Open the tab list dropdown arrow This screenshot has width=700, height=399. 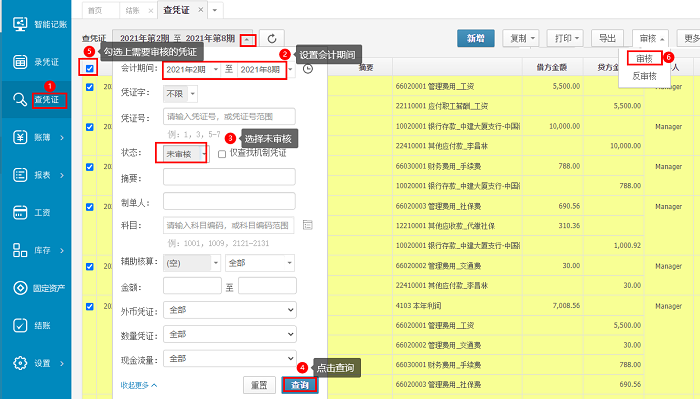(x=215, y=10)
